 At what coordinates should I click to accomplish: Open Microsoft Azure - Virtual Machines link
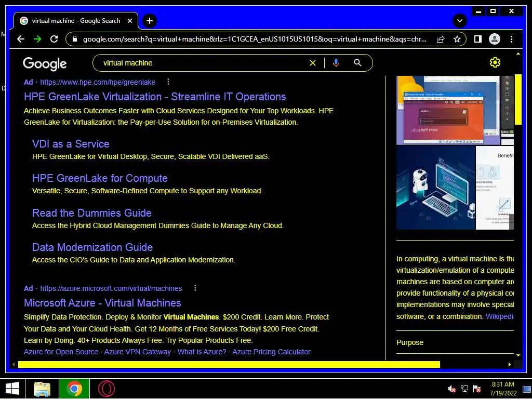coord(102,303)
